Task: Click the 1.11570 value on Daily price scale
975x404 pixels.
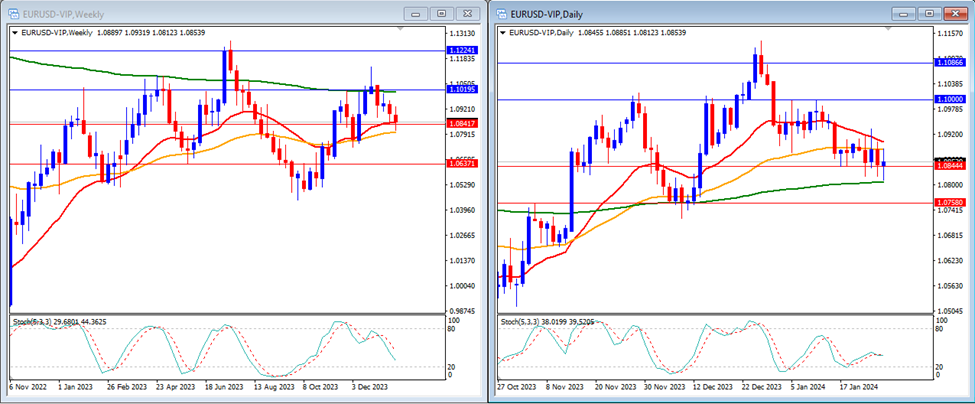Action: 950,34
